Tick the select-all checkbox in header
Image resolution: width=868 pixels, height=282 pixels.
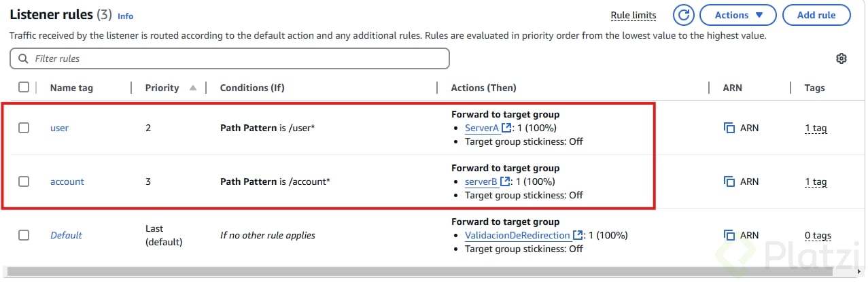[24, 87]
